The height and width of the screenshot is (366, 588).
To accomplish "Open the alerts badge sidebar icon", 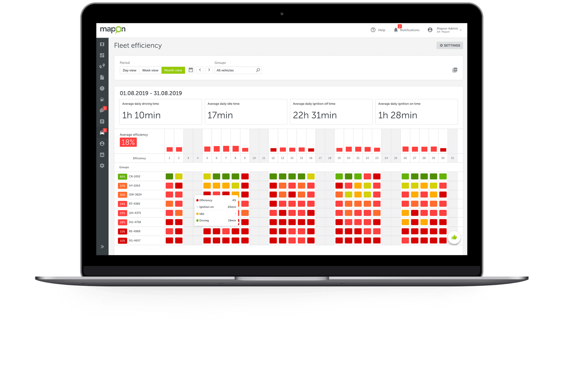I will [x=102, y=88].
